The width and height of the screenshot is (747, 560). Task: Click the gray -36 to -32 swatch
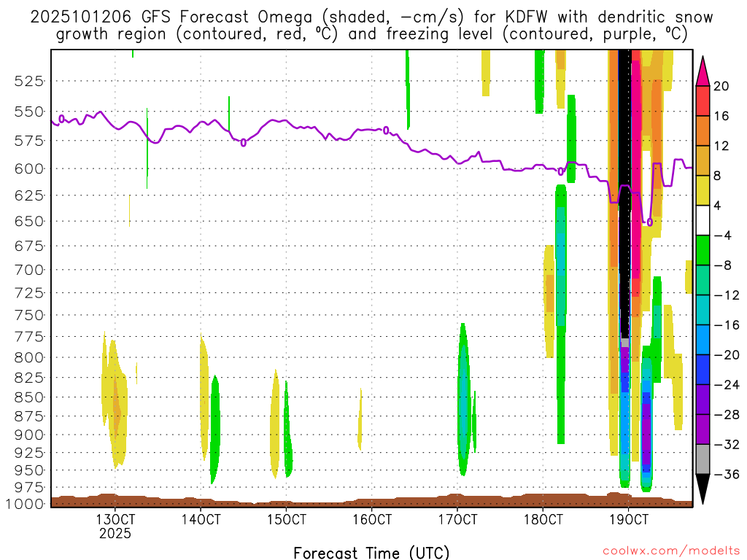pos(703,459)
